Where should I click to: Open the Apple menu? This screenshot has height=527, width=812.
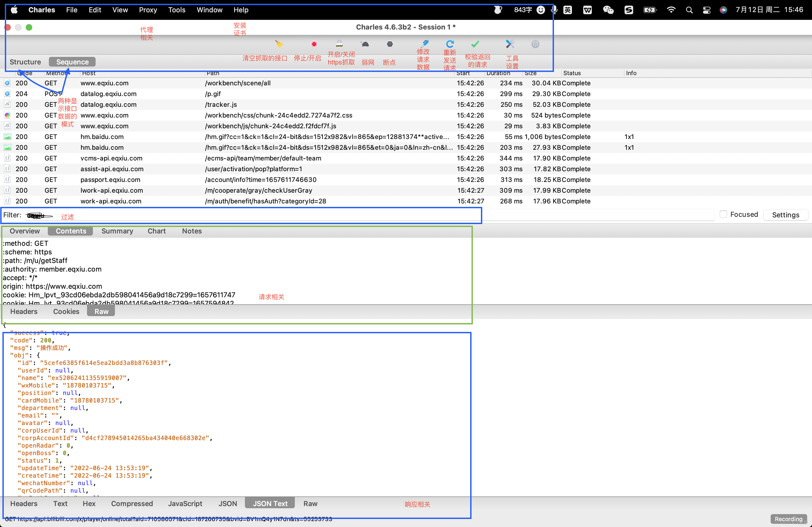click(x=14, y=10)
